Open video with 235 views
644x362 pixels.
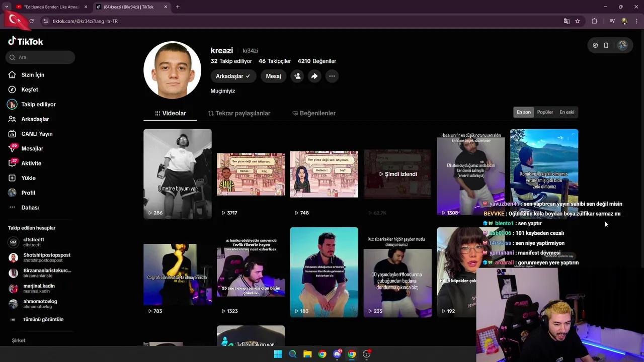pyautogui.click(x=397, y=272)
